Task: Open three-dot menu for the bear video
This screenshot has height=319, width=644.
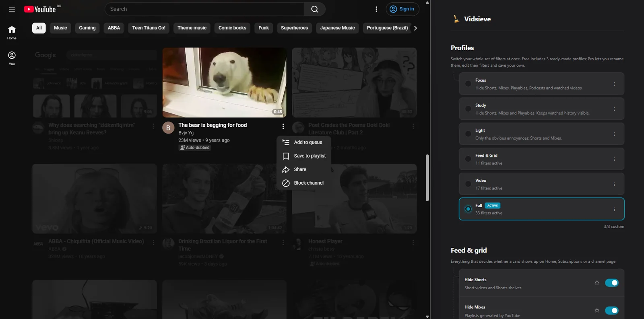Action: [x=283, y=126]
